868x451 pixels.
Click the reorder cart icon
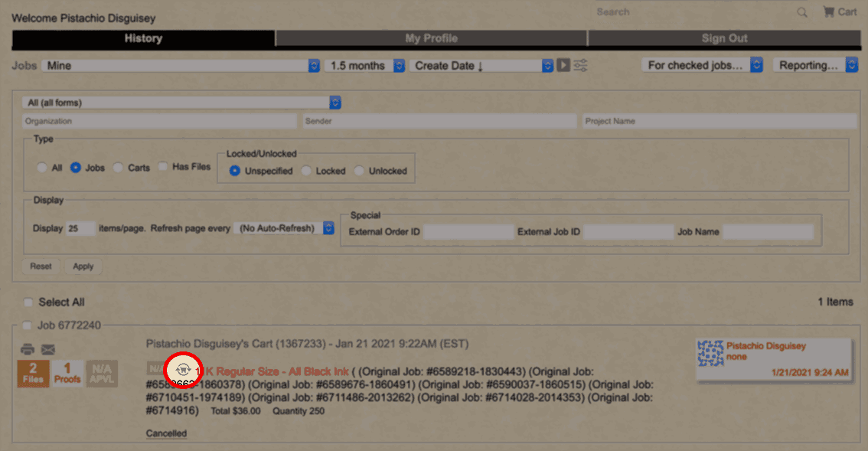point(183,370)
